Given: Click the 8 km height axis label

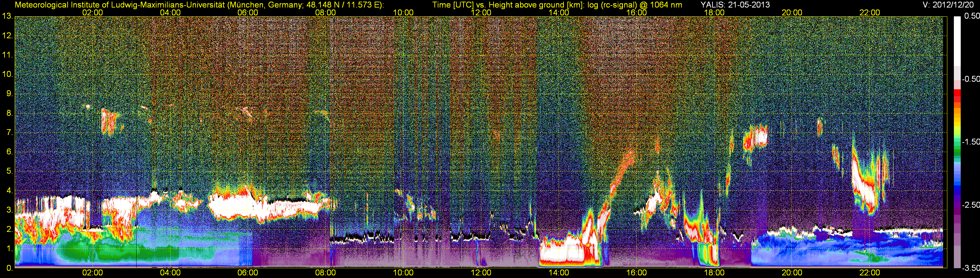Looking at the screenshot, I should [9, 113].
